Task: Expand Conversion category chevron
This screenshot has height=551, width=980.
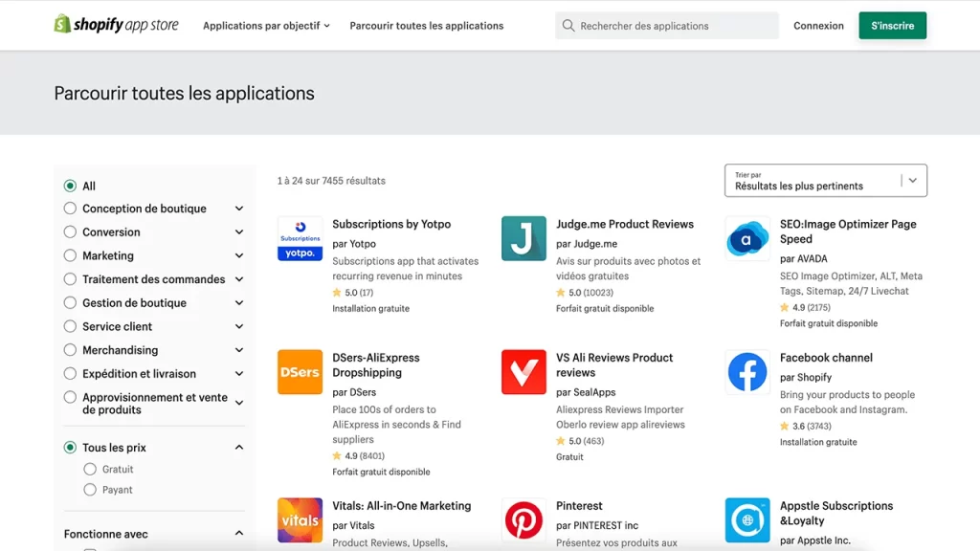Action: pos(238,232)
